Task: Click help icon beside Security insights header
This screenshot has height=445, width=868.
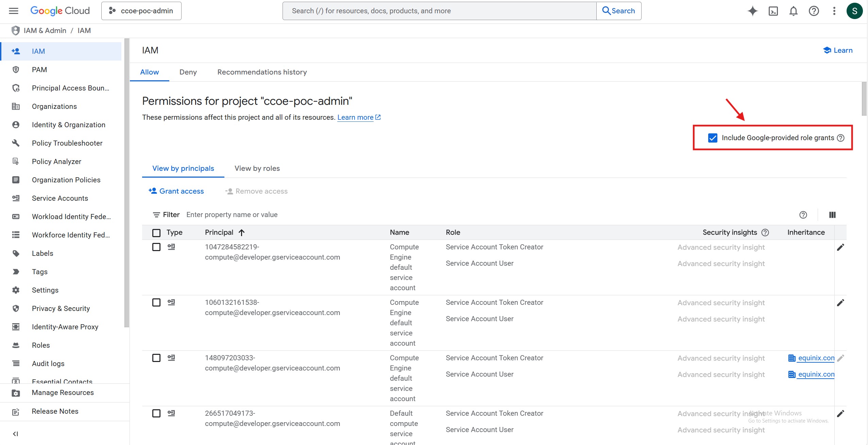Action: 765,232
